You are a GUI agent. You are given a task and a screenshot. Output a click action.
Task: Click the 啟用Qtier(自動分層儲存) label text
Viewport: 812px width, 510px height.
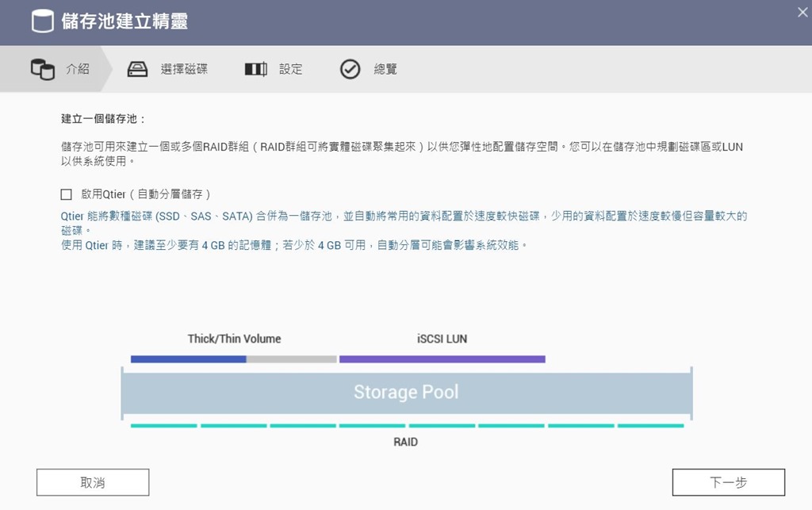[x=145, y=194]
